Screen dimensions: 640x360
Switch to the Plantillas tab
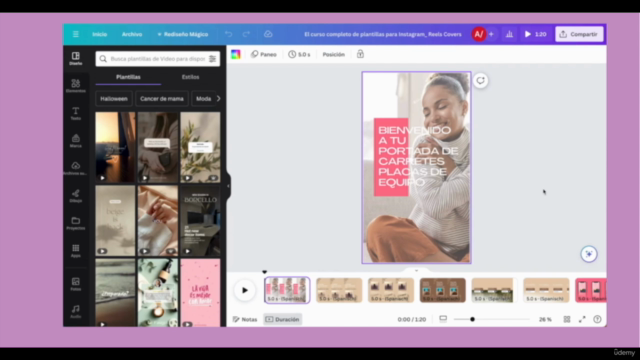point(128,77)
